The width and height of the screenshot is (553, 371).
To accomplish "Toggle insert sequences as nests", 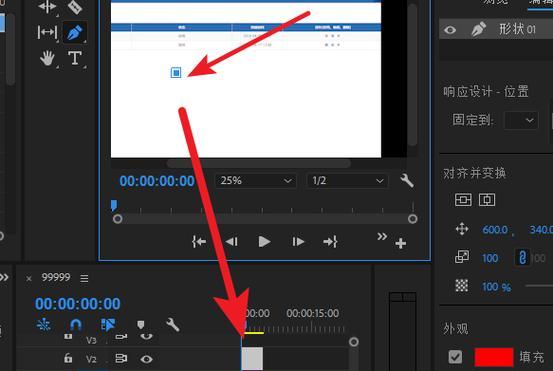I will click(44, 324).
